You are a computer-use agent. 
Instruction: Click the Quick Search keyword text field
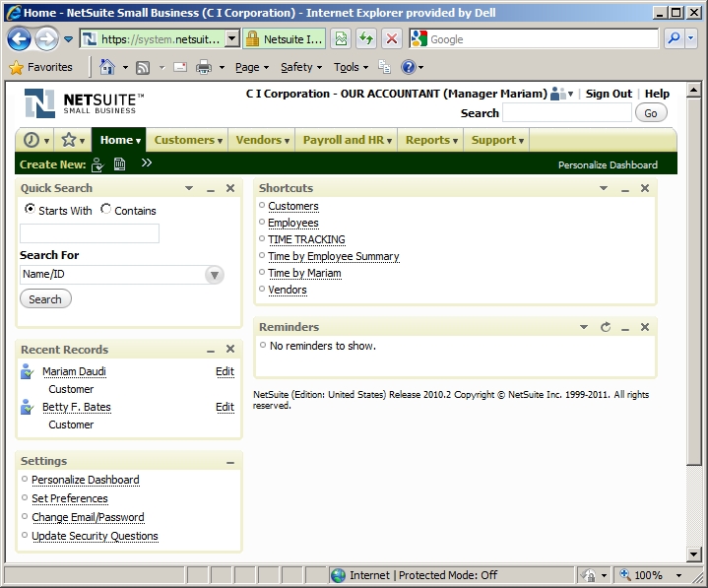coord(90,233)
